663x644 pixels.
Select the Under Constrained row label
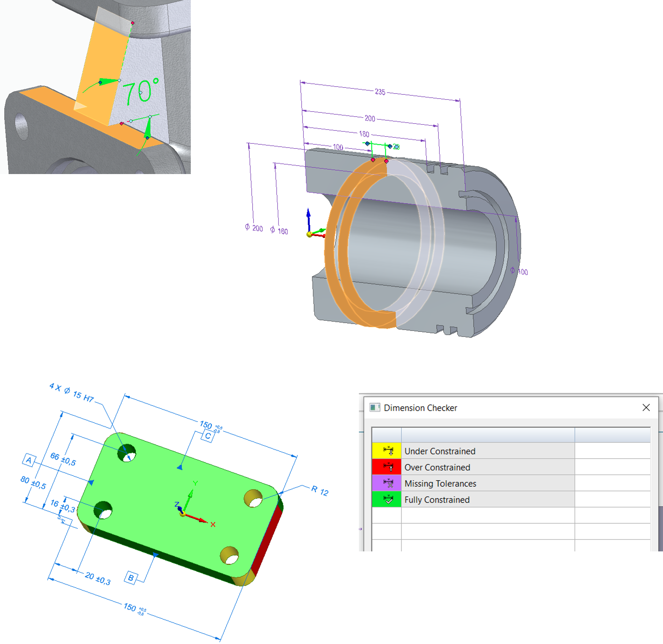pos(440,451)
